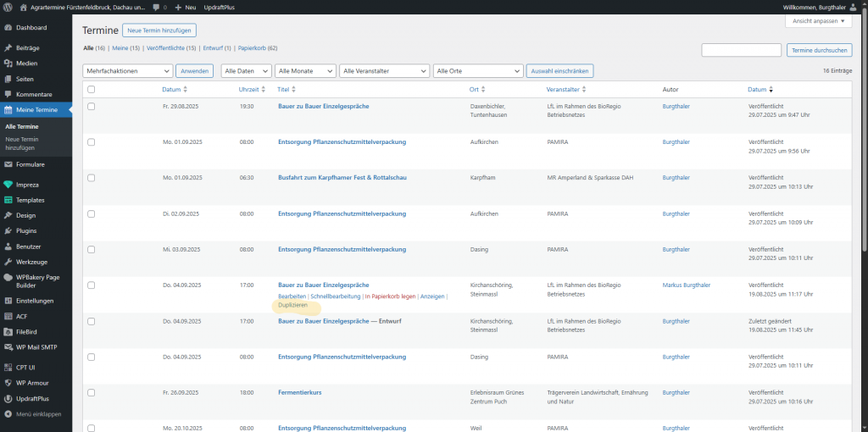
Task: Check the Fermentierkurs row checkbox
Action: pos(91,392)
